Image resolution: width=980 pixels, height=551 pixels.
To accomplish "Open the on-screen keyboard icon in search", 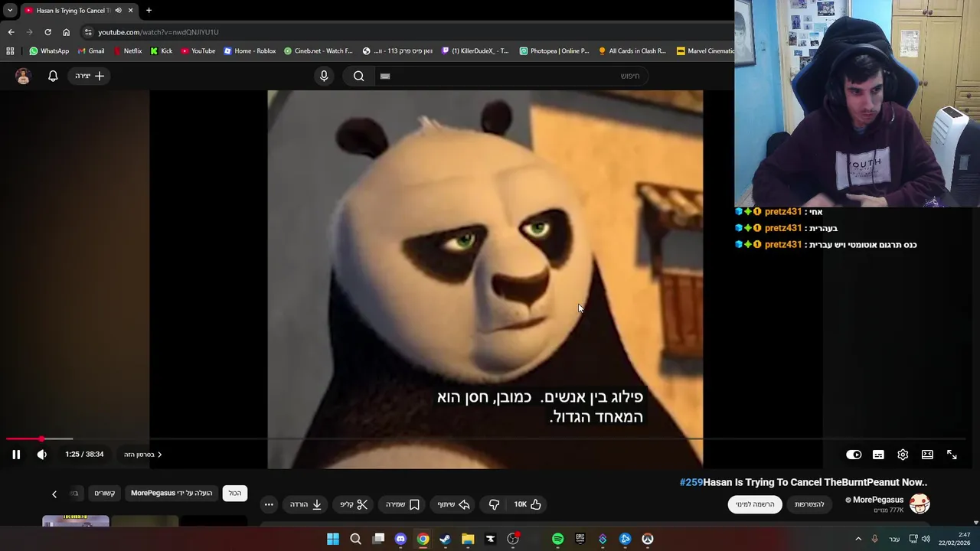I will tap(385, 76).
